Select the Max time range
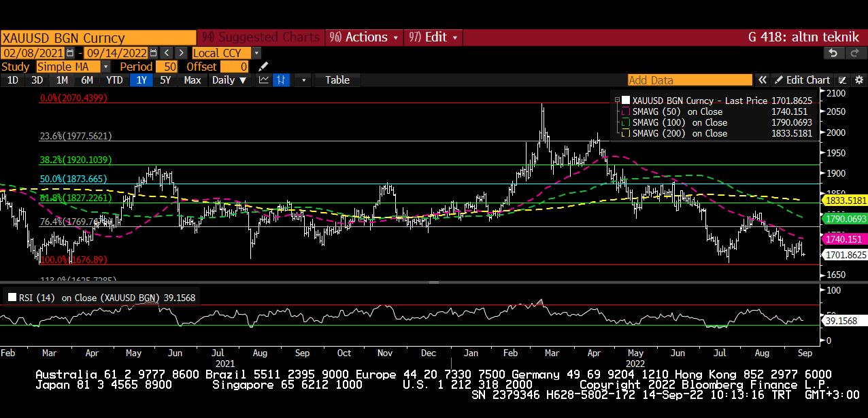Screen dimensions: 868x418 [193, 80]
